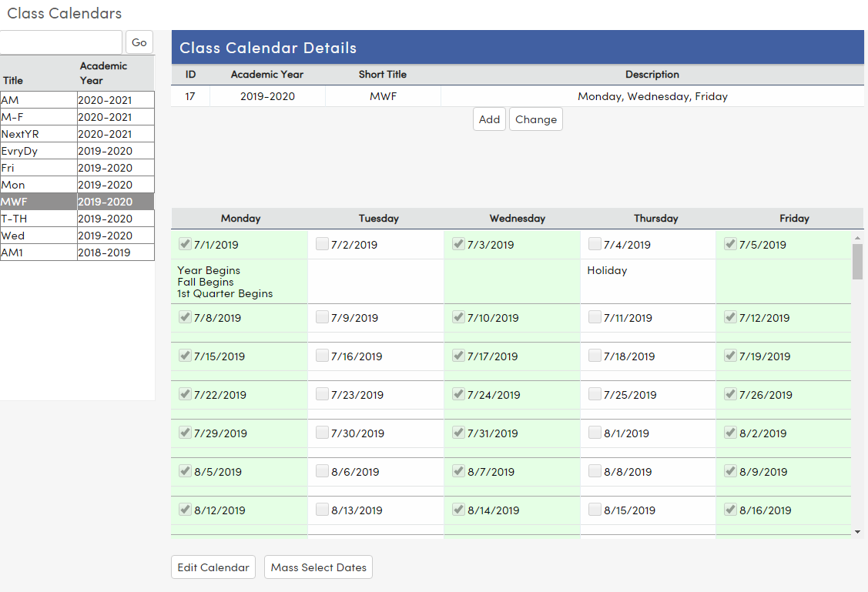Enable the 7/2/2019 checkbox
Screen dimensions: 868x592
[x=322, y=243]
